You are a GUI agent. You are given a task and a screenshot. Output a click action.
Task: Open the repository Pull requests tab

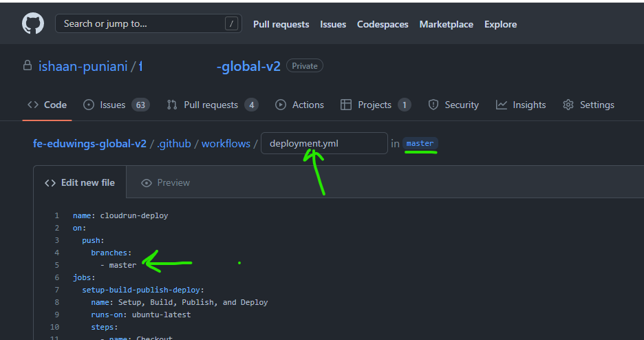pos(213,105)
